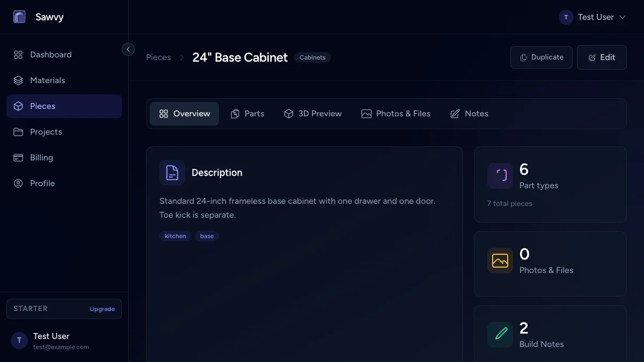This screenshot has height=362, width=644.
Task: Open the Billing card icon
Action: coord(18,157)
